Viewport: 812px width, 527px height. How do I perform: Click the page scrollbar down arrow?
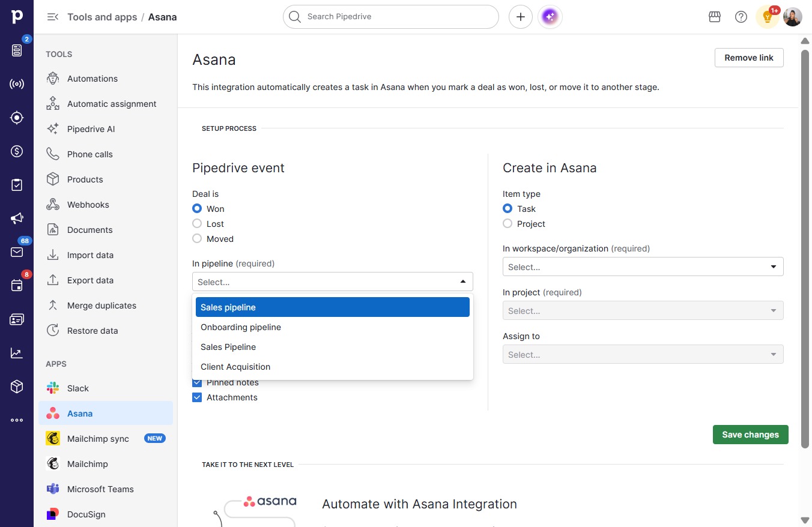(x=805, y=520)
